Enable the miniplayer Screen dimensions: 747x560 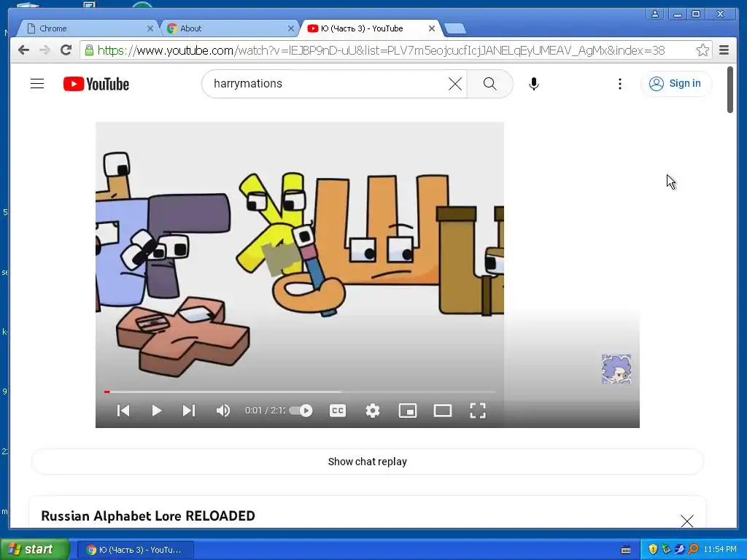click(408, 411)
